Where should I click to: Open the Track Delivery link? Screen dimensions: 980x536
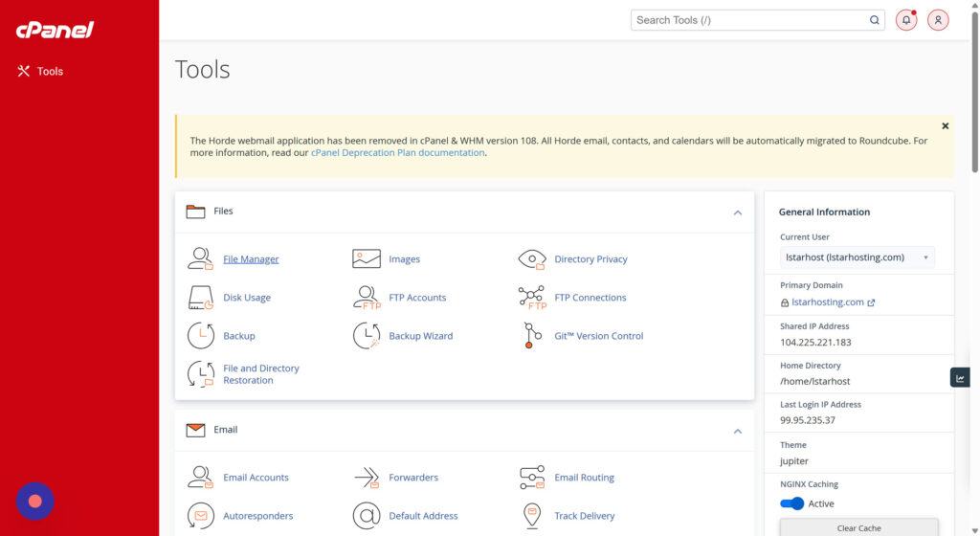pos(585,516)
